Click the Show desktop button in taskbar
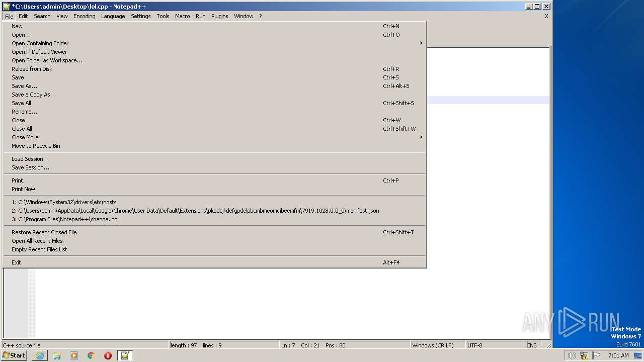 coord(638,355)
